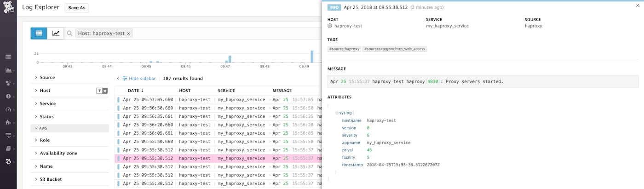Collapse the AWS facet group
This screenshot has width=644, height=189.
(70, 128)
